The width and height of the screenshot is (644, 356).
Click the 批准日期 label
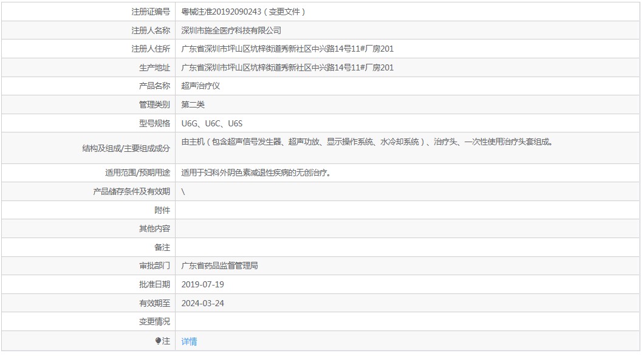pyautogui.click(x=154, y=284)
